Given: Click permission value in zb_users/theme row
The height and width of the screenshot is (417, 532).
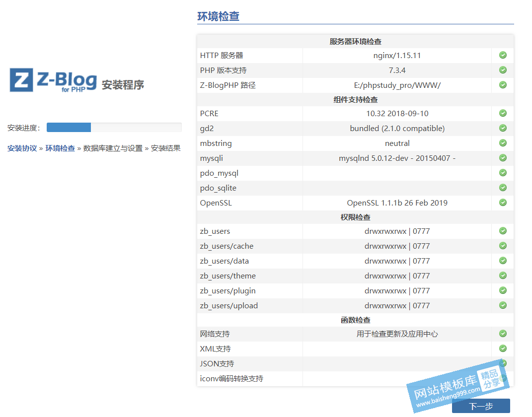Looking at the screenshot, I should 397,276.
